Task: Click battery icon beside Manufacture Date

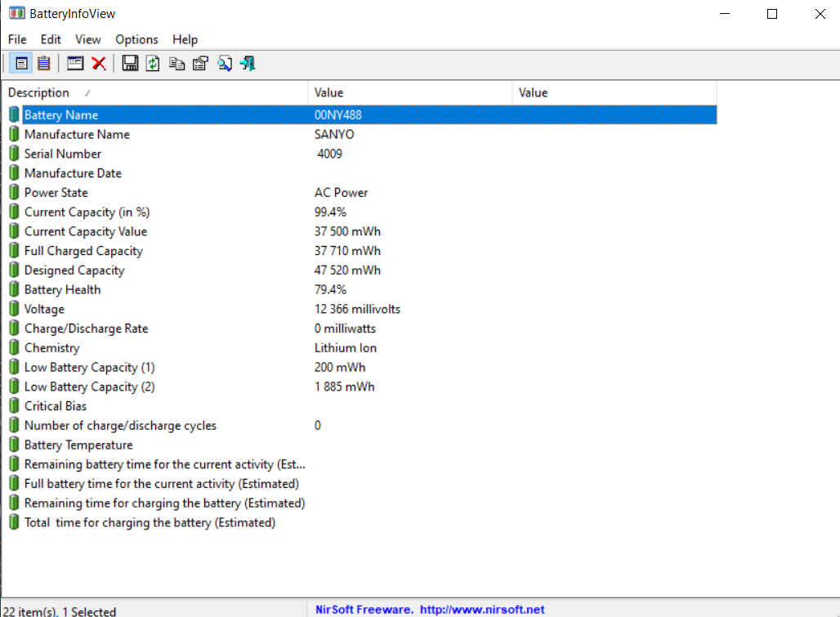Action: [x=14, y=173]
